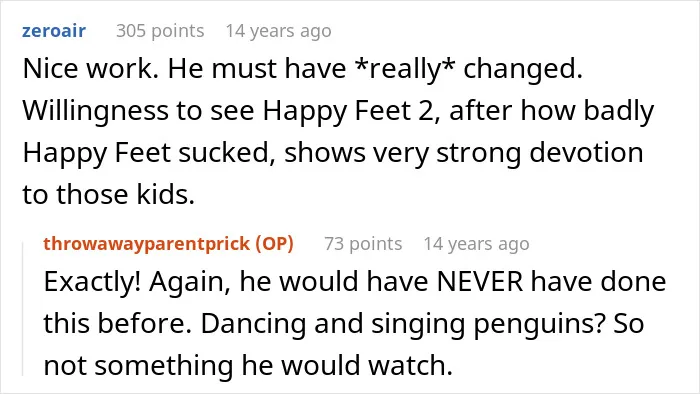This screenshot has height=394, width=700.
Task: Click the line 'not something he would watch.'
Action: click(248, 365)
